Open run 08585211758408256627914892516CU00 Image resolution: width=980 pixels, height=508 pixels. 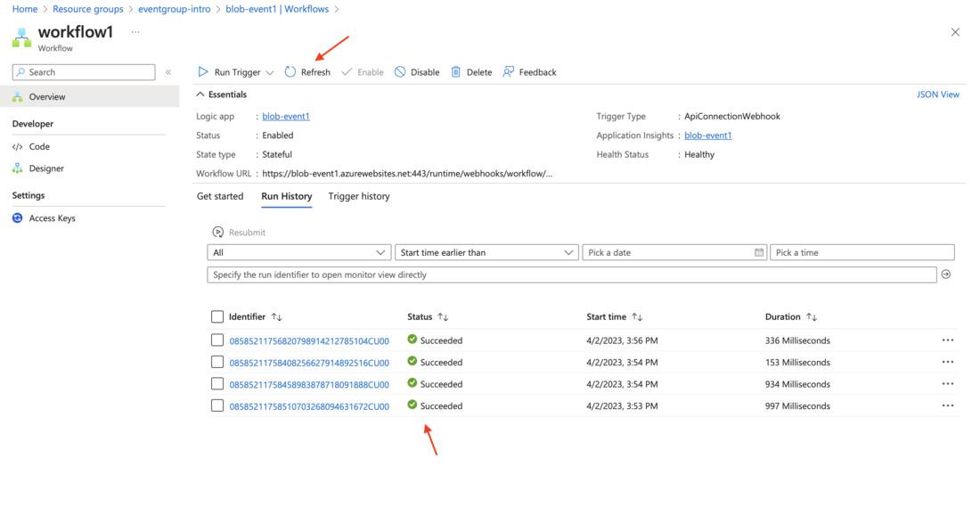tap(309, 363)
